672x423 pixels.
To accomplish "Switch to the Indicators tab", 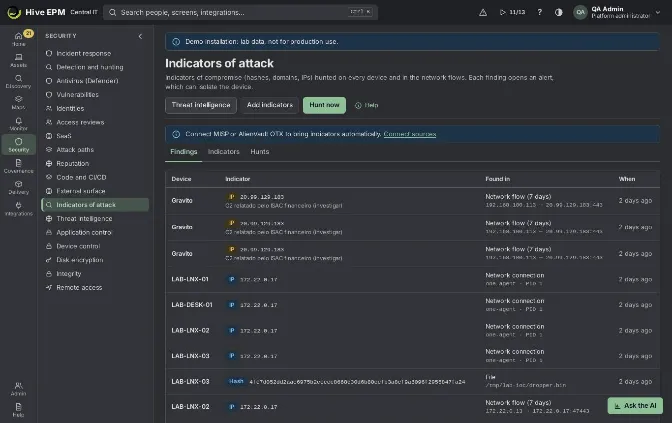I will (x=223, y=152).
